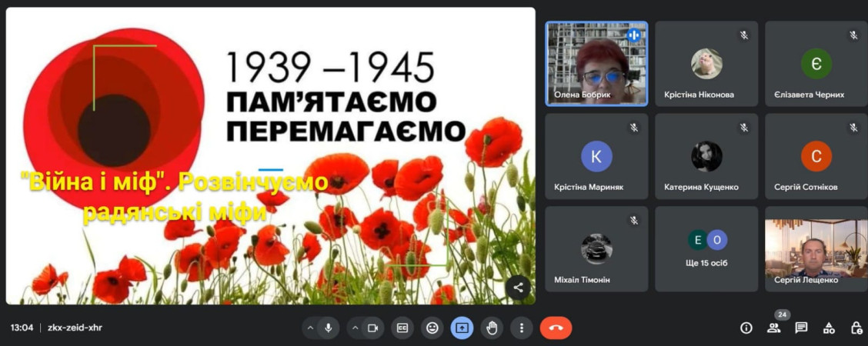Image resolution: width=868 pixels, height=346 pixels.
Task: Open the emoji reactions picker
Action: [x=432, y=328]
